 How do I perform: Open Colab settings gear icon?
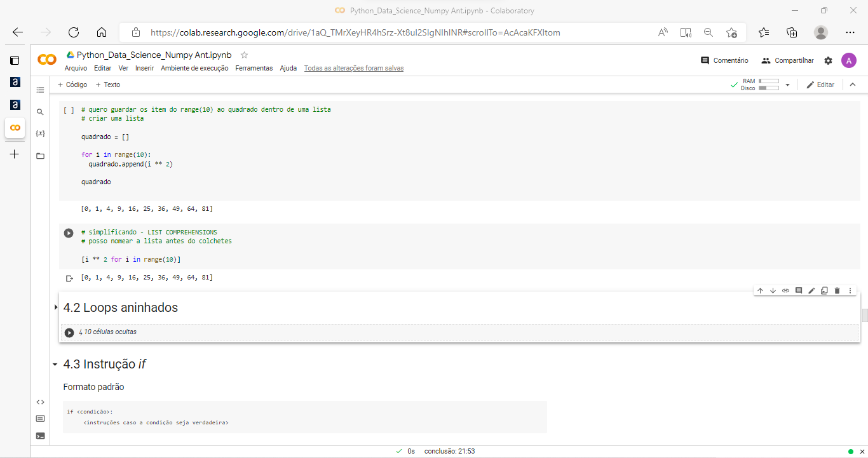828,60
